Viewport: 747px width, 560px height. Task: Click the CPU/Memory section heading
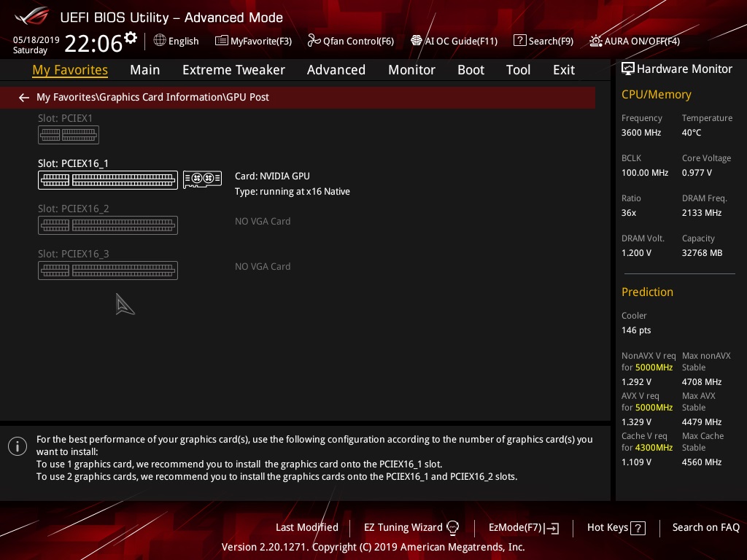click(657, 95)
